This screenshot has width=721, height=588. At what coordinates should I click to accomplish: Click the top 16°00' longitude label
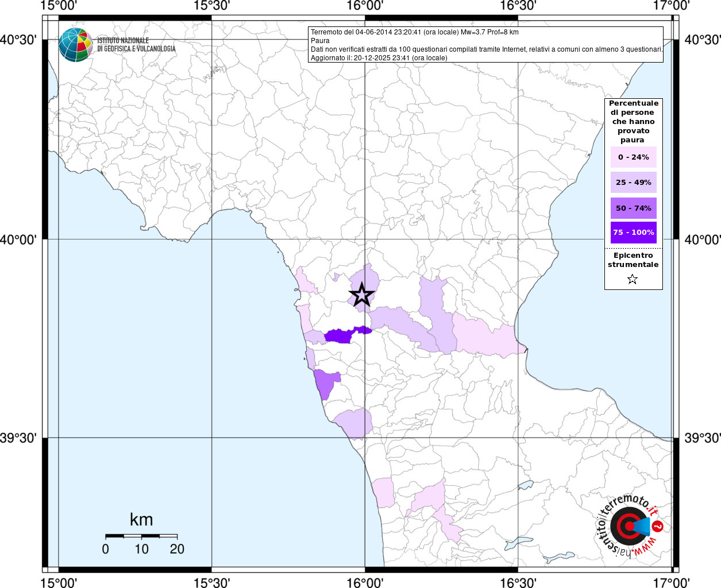(x=365, y=6)
